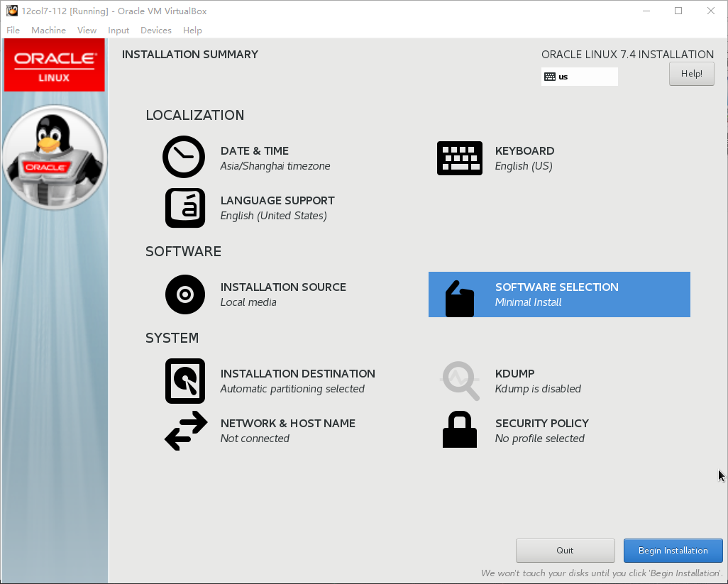Open Installation Destination disk icon

[184, 380]
